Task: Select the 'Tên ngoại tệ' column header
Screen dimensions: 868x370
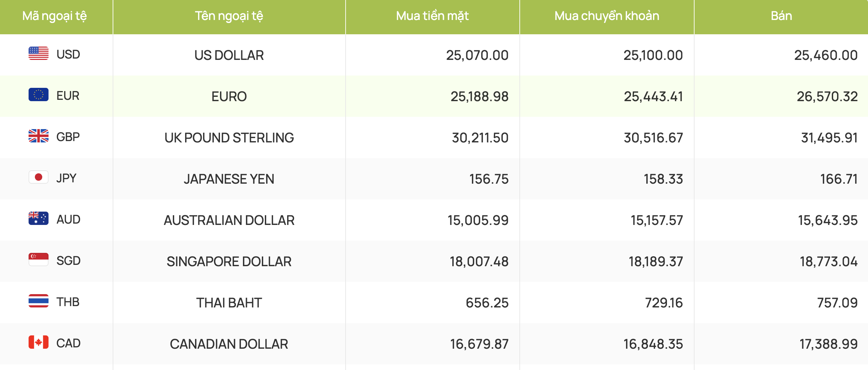Action: point(229,16)
